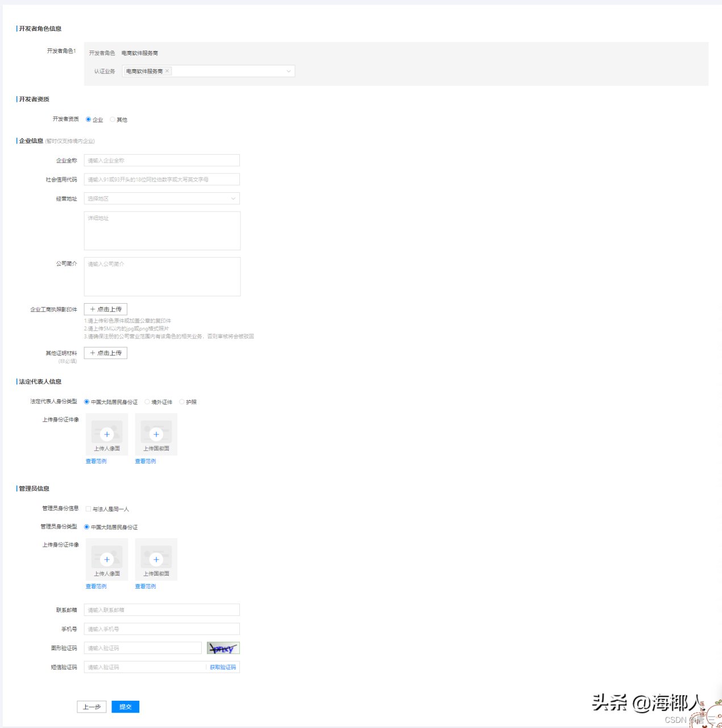Click the 上传人像面 upload icon for 管理员
The image size is (722, 728).
[x=106, y=559]
